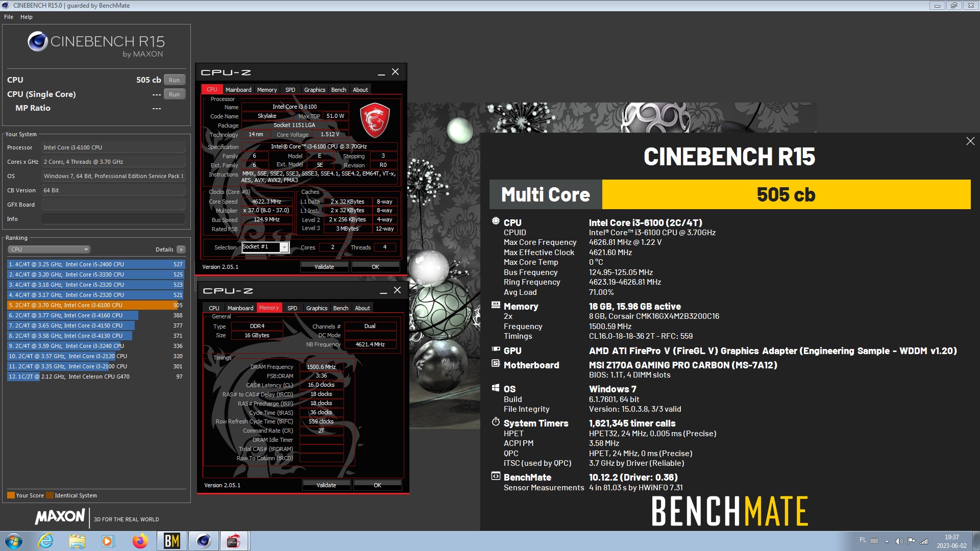Open the Socket #1 selection dropdown
This screenshot has height=551, width=980.
[284, 247]
